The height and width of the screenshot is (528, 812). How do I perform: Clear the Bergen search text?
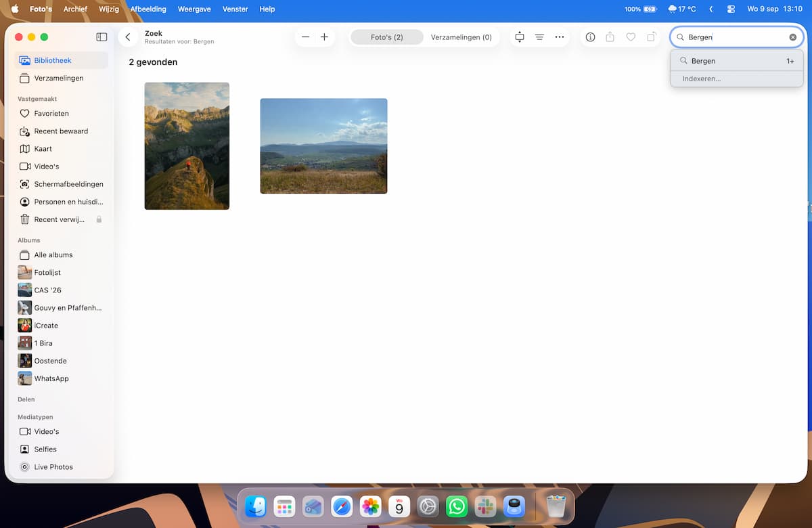pos(793,37)
